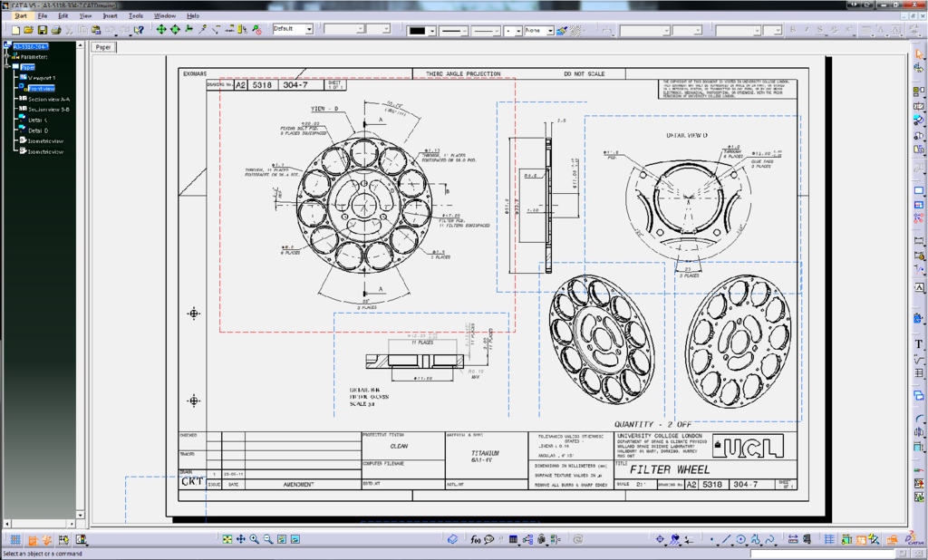Collapse the Paper sheet node in tree
The width and height of the screenshot is (928, 560).
[7, 67]
